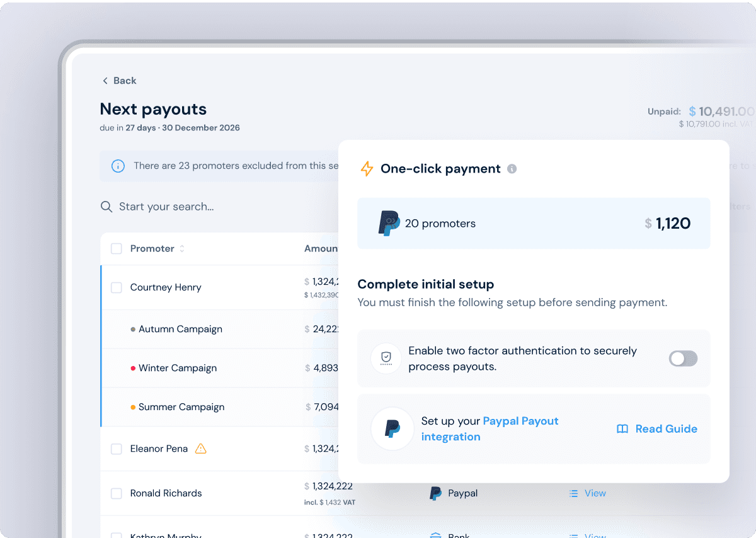
Task: Go back using the Back chevron
Action: point(105,81)
